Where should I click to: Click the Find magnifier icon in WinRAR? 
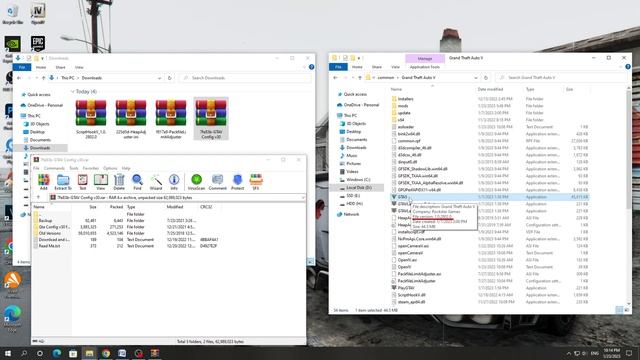click(137, 182)
